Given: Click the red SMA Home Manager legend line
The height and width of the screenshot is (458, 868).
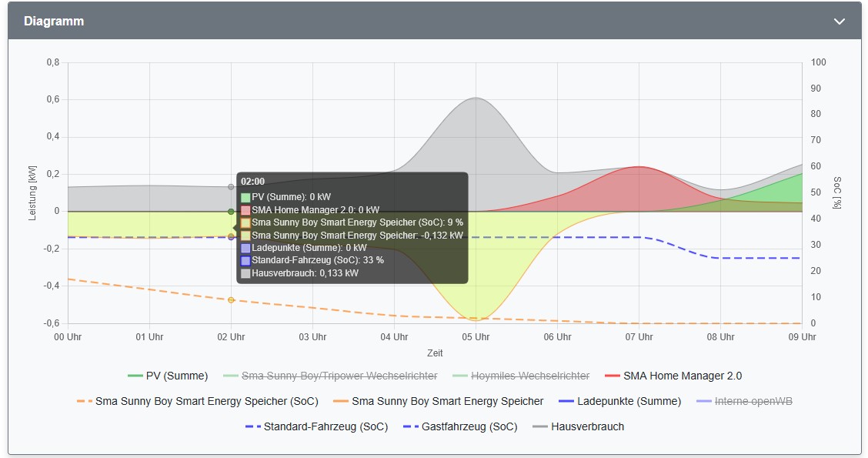Looking at the screenshot, I should [x=612, y=376].
